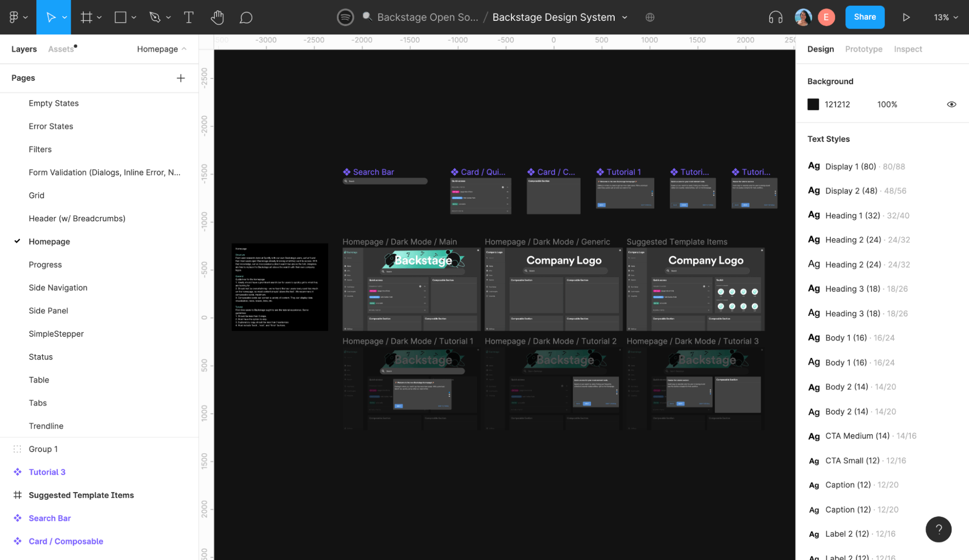Select the Text tool
Screen dimensions: 969x560
(189, 17)
